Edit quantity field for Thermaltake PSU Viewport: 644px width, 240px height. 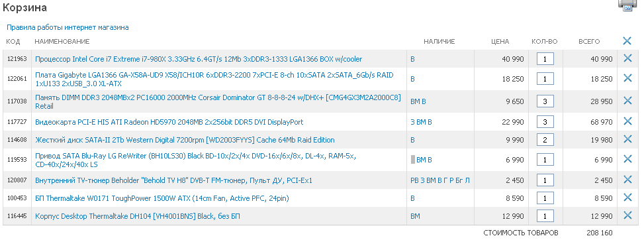(545, 198)
